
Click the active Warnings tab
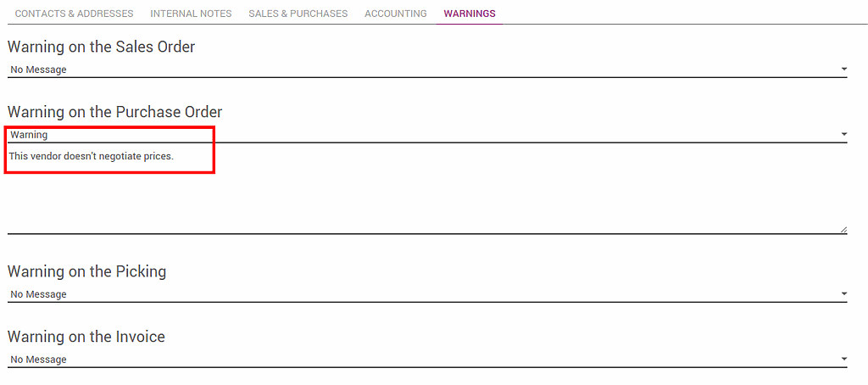coord(470,14)
